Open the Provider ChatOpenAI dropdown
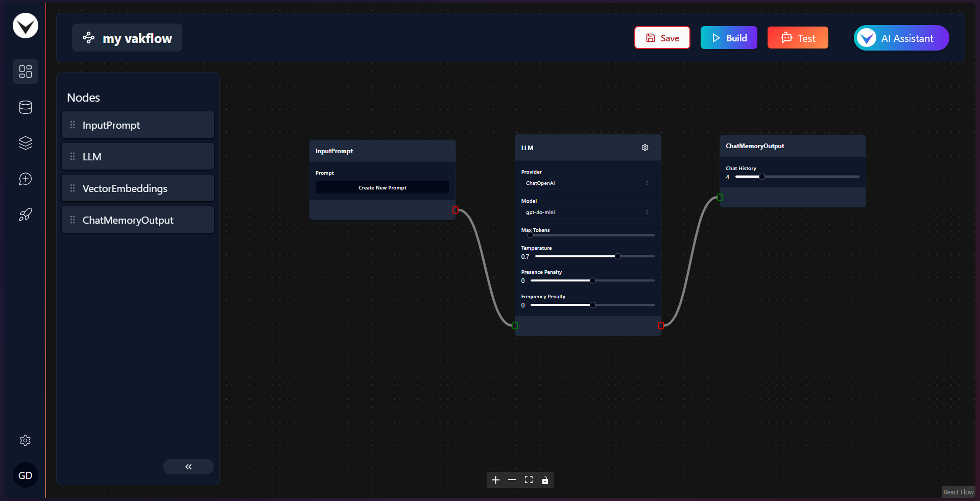This screenshot has height=501, width=980. click(588, 183)
